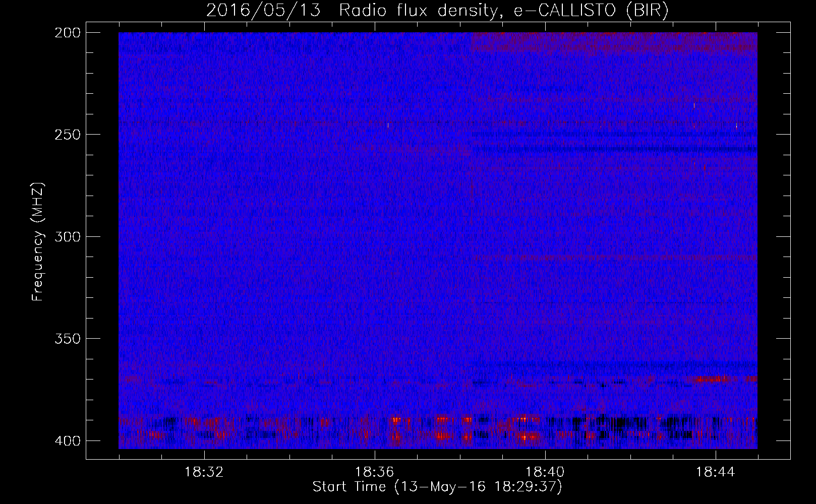This screenshot has height=504, width=816.
Task: Select the 400 frequency tick label
Action: [67, 440]
